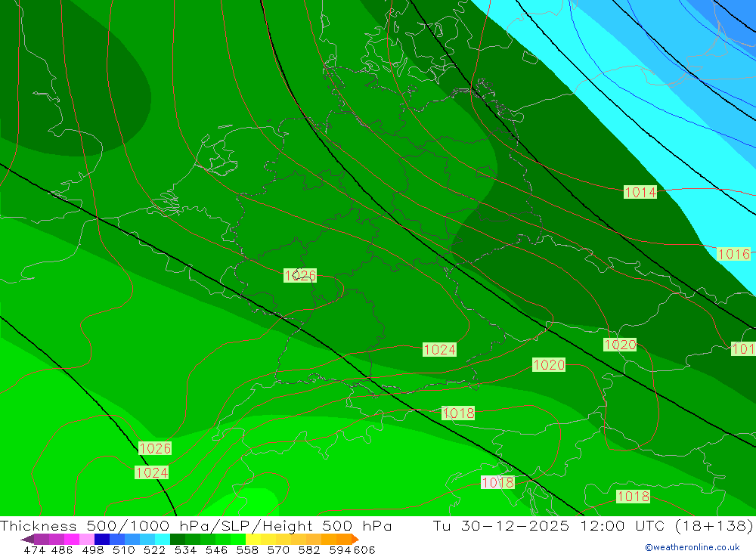Click the purple arrow at legend start

tap(27, 539)
